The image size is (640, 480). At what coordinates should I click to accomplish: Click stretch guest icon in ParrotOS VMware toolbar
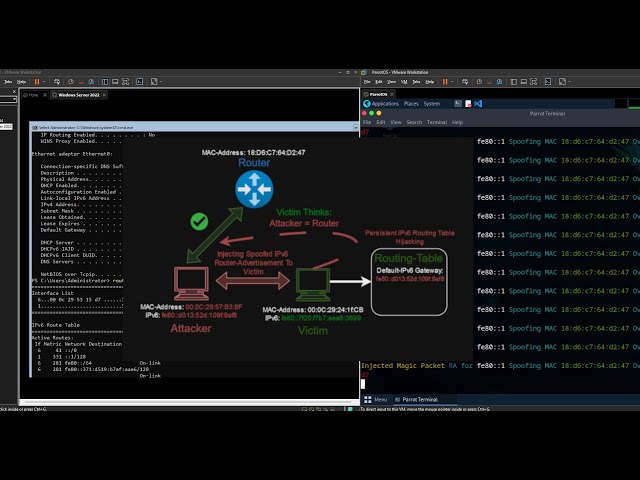pos(562,82)
